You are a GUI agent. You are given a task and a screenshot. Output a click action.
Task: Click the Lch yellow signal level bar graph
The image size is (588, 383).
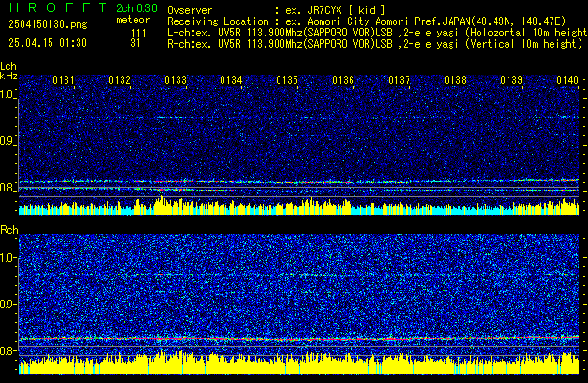298,206
